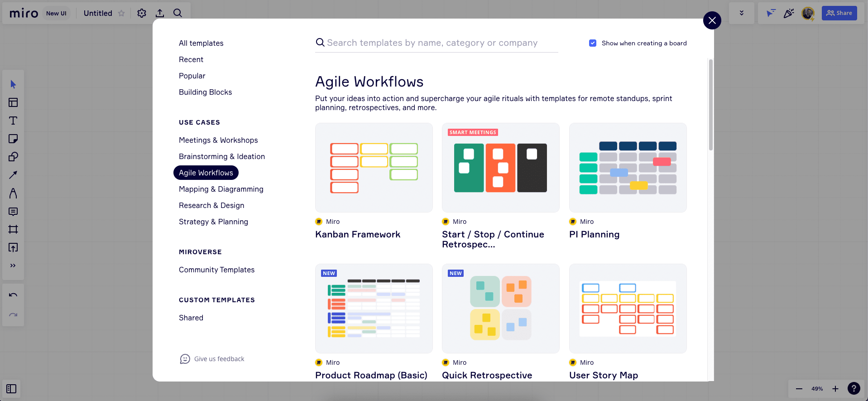Expand the collapsed top-right toolbar chevron
Image resolution: width=868 pixels, height=401 pixels.
742,13
